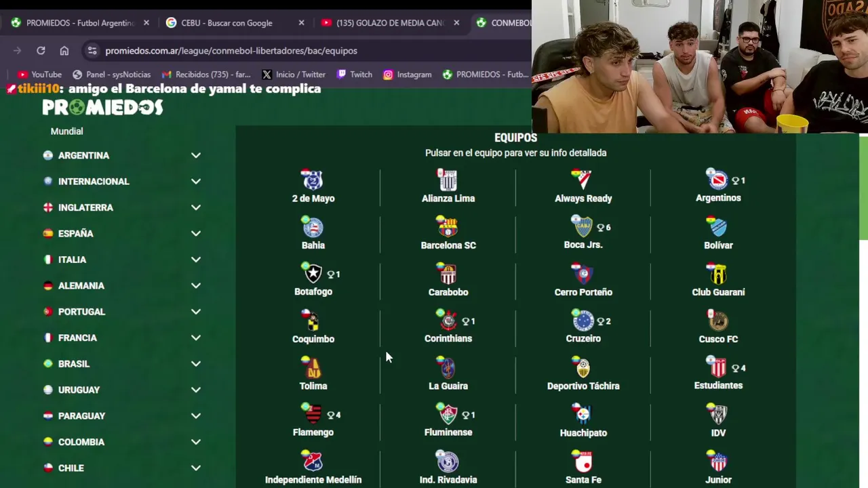Expand the FRANCIA section chevron

(x=196, y=338)
